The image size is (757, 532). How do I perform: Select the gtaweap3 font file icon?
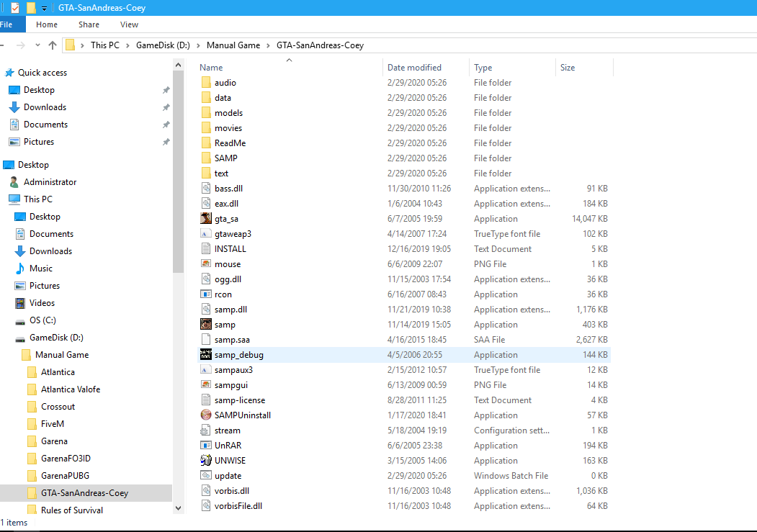coord(206,233)
